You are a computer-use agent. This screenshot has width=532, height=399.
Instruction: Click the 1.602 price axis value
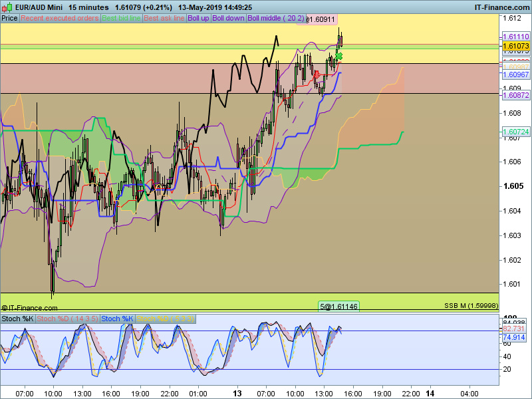(512, 260)
